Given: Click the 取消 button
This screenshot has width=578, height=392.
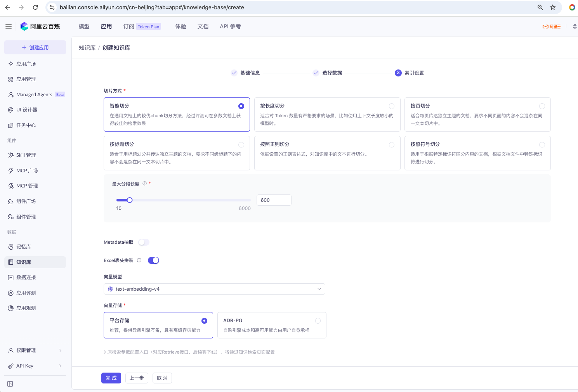Looking at the screenshot, I should tap(162, 378).
